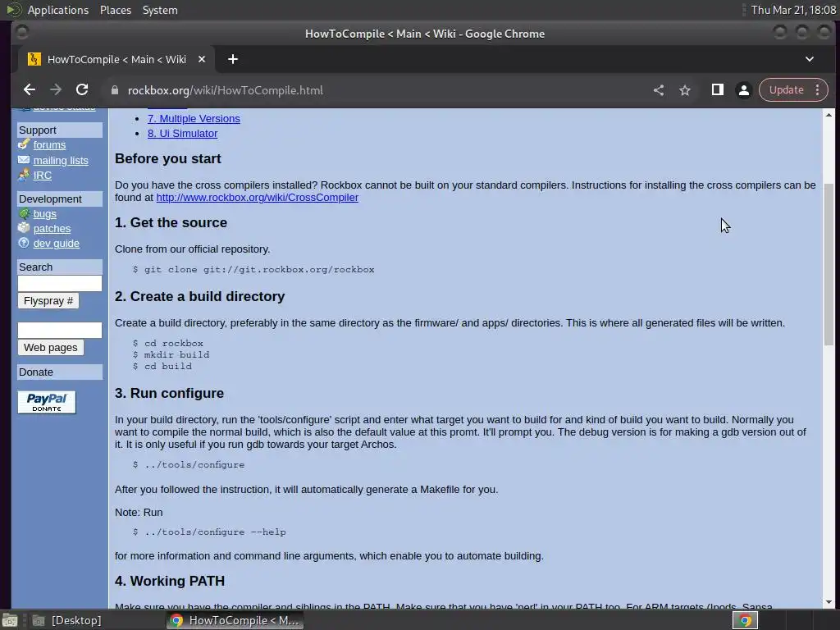The height and width of the screenshot is (630, 840).
Task: Open the mailing lists link
Action: pyautogui.click(x=61, y=160)
